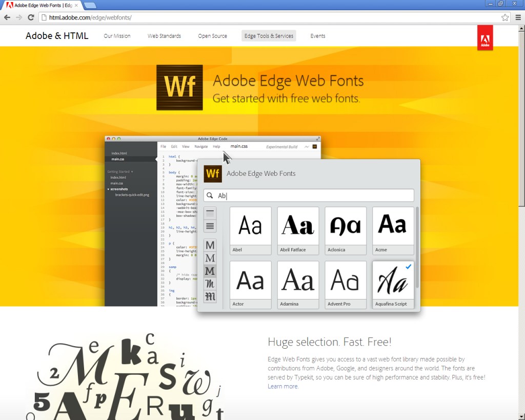Select the sans-serif "M" font filter icon
This screenshot has width=525, height=420.
(210, 245)
